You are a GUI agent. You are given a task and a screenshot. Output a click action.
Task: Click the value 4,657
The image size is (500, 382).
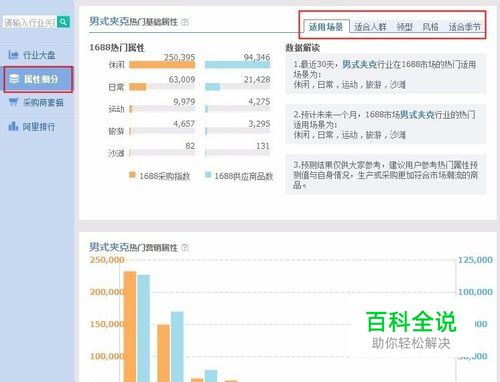184,124
